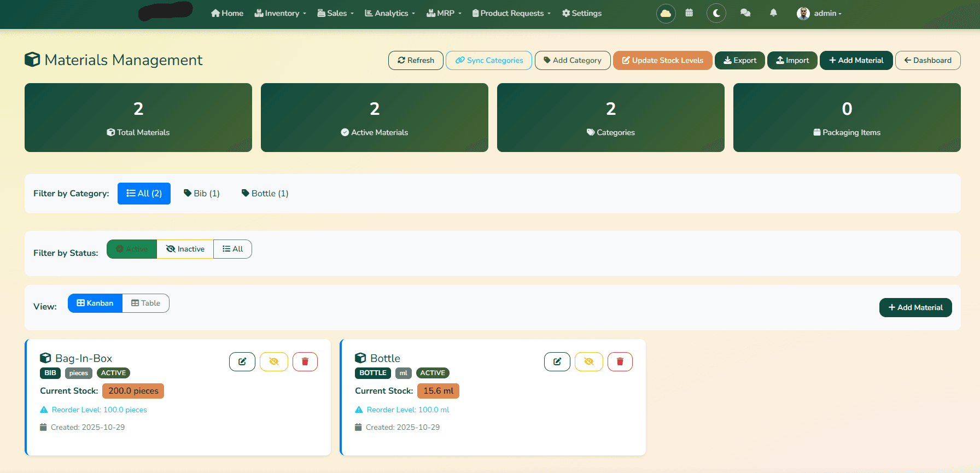980x473 pixels.
Task: Select the Active status filter
Action: [132, 249]
